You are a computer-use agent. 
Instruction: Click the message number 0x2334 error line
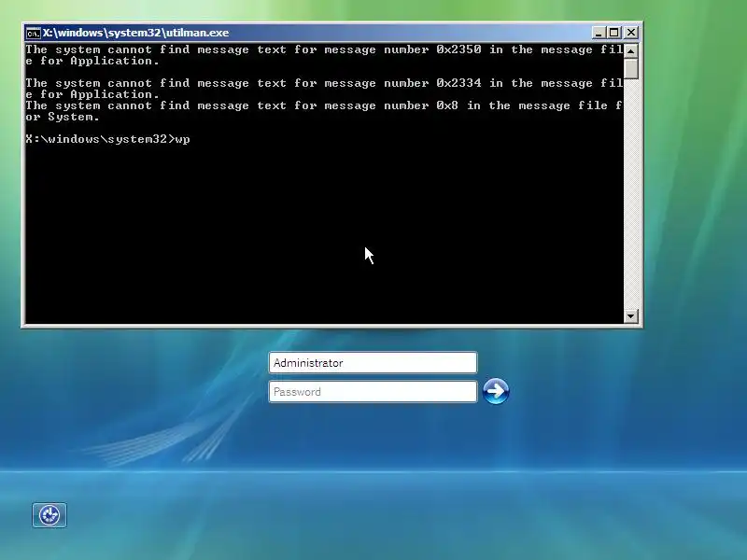pos(324,83)
